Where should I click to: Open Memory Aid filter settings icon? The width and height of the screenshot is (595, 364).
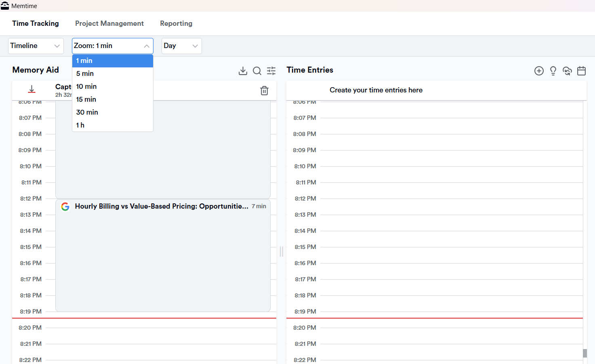pos(271,71)
